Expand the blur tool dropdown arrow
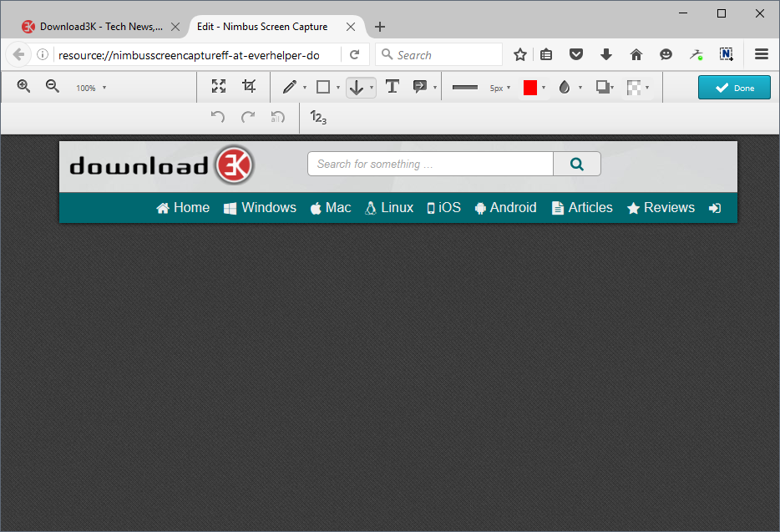The image size is (780, 532). coord(580,88)
